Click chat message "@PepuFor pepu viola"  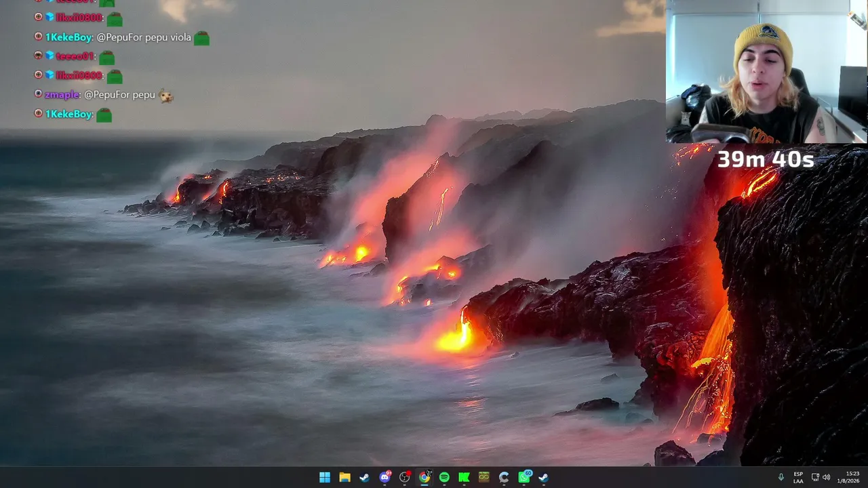tap(144, 37)
